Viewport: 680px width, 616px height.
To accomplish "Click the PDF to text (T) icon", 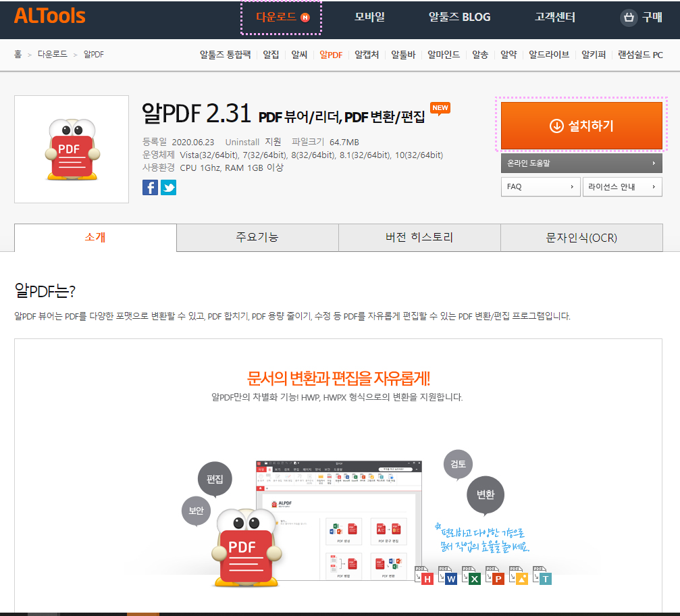I will (542, 575).
